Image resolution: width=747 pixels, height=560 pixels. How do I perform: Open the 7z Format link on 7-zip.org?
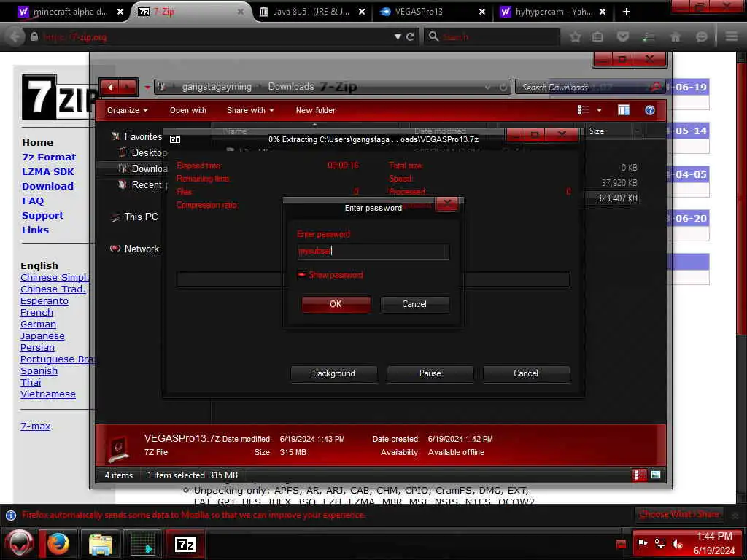point(49,157)
